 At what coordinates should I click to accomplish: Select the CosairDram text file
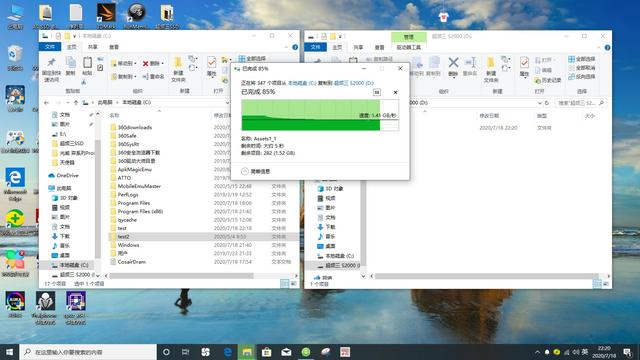point(131,262)
